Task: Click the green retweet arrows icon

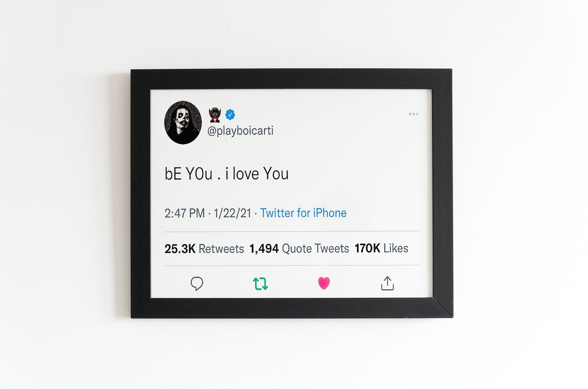Action: pos(260,284)
